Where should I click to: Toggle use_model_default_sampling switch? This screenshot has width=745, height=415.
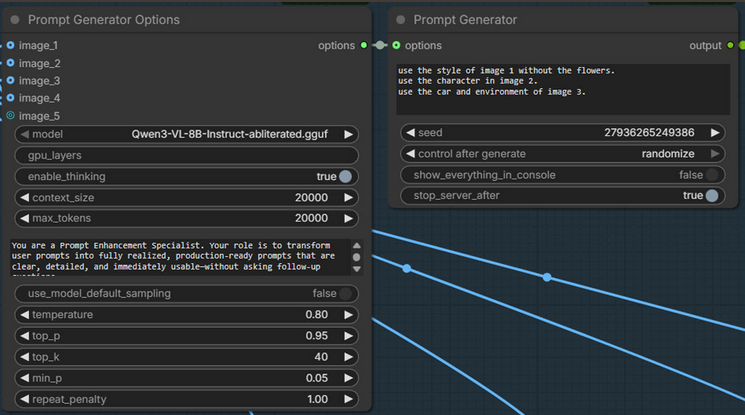(x=345, y=293)
